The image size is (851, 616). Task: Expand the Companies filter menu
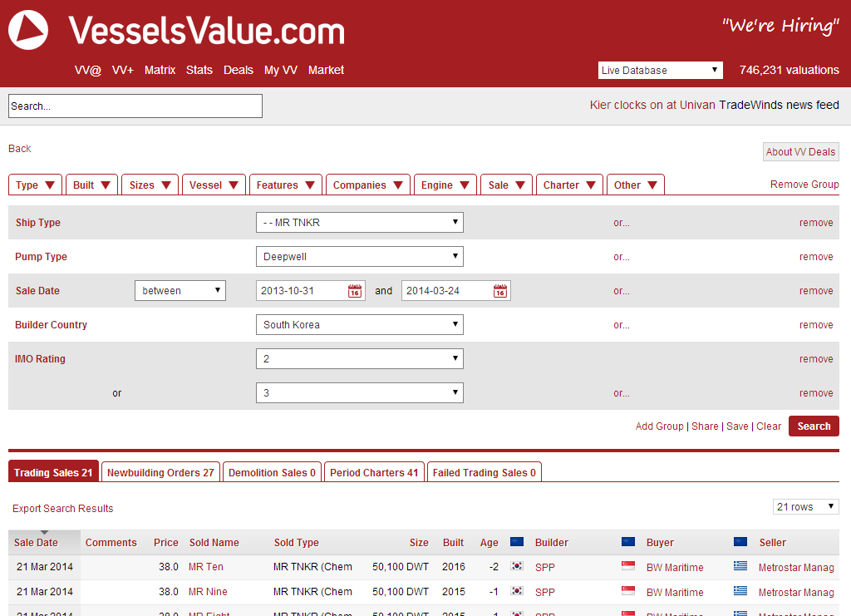[368, 185]
